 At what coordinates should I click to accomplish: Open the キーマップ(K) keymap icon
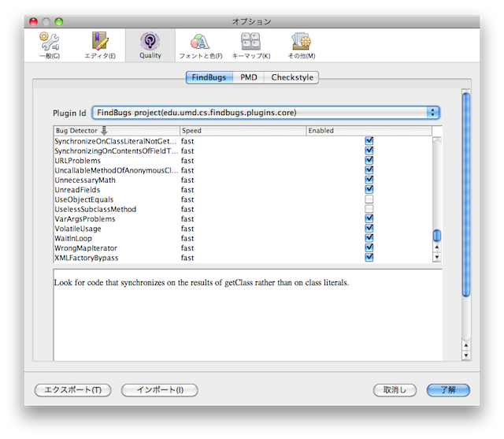(x=250, y=46)
